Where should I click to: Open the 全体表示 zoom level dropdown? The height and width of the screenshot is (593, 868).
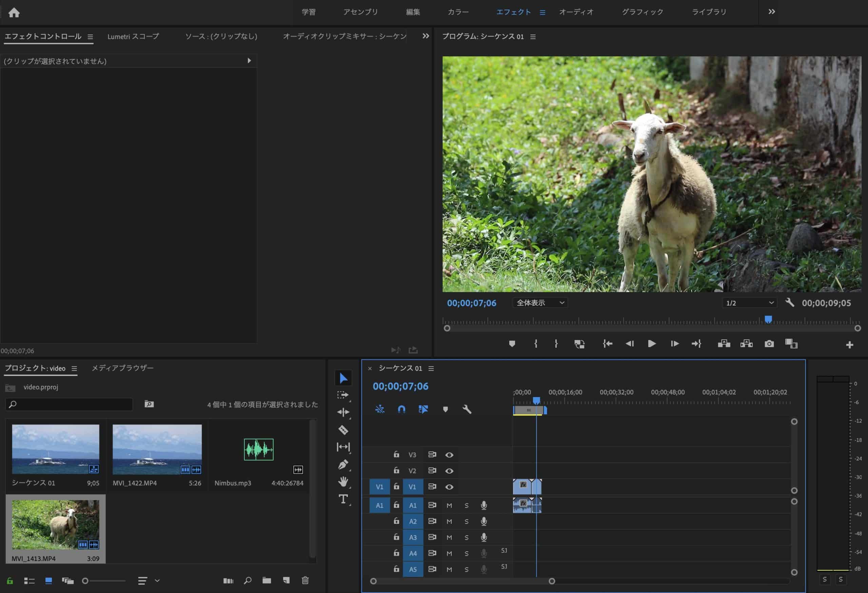point(540,303)
